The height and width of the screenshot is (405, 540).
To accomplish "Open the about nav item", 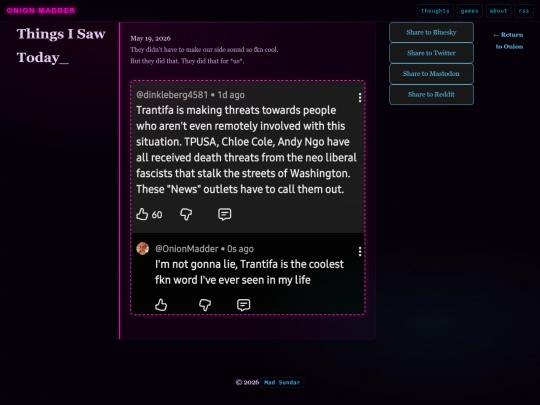I will (498, 11).
